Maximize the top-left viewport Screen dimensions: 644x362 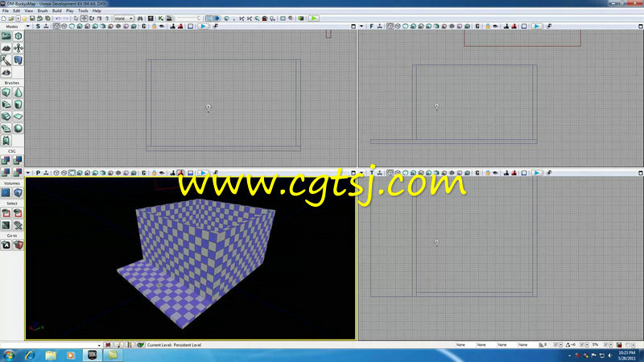pyautogui.click(x=353, y=27)
